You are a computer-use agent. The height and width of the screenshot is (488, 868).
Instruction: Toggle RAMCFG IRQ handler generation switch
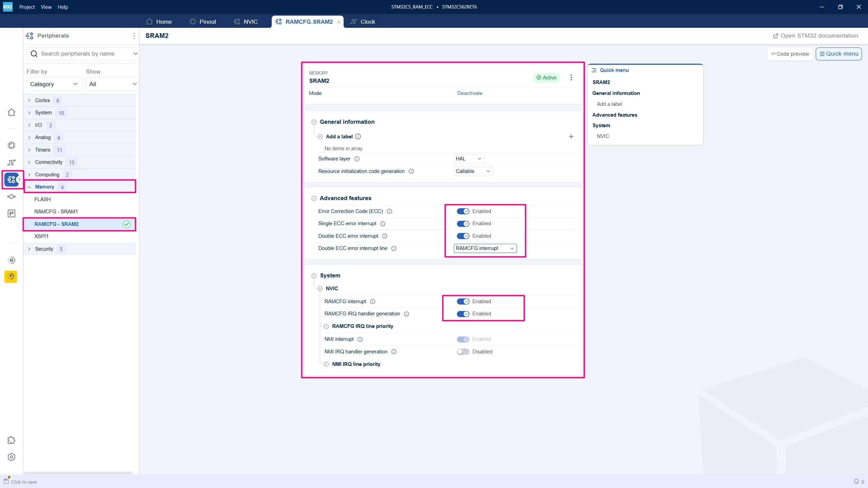pyautogui.click(x=463, y=314)
